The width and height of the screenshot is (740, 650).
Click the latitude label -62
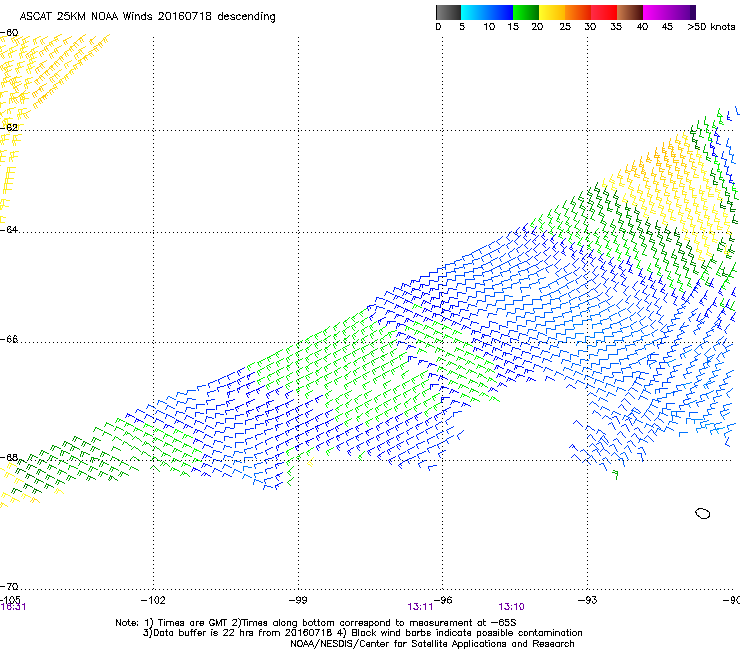[9, 127]
